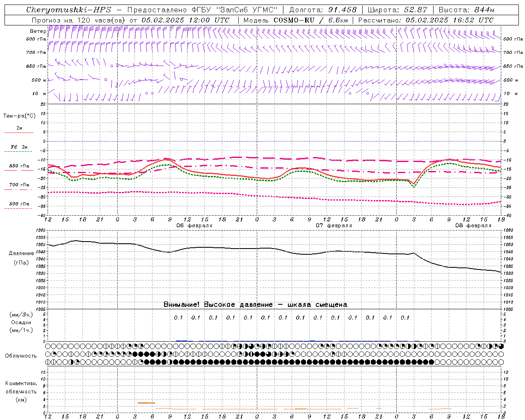
Task: Click the Давление pressure panel label
Action: [x=21, y=253]
